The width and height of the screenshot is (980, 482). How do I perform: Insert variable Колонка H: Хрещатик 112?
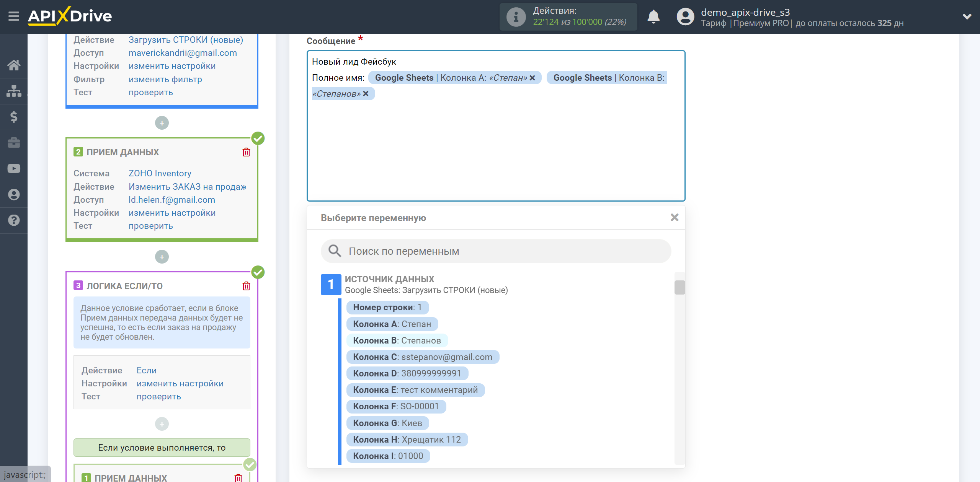pyautogui.click(x=407, y=440)
